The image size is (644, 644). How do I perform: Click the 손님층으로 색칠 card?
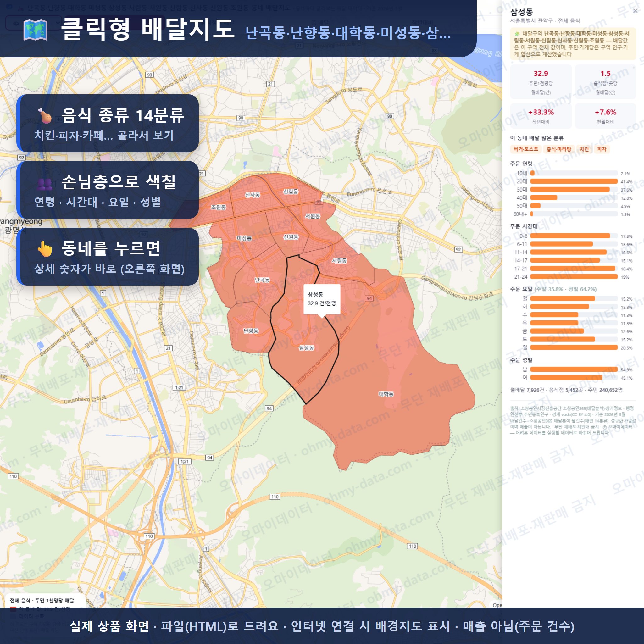click(x=107, y=190)
